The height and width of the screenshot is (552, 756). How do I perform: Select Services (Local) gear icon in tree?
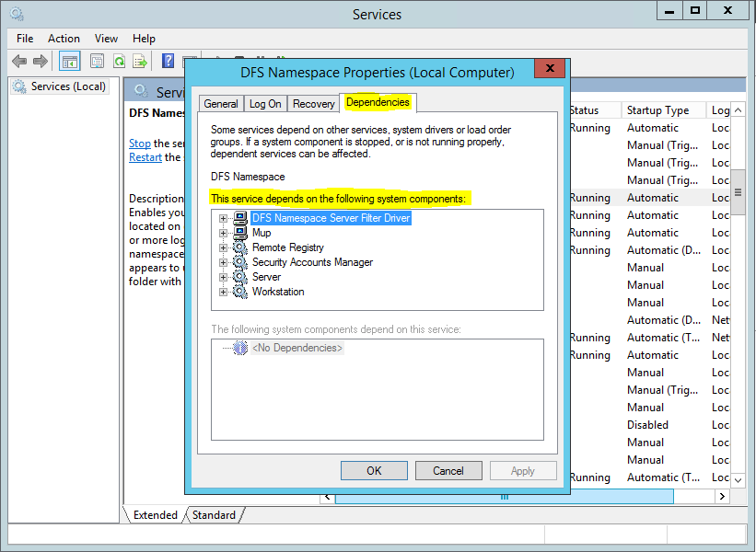19,86
